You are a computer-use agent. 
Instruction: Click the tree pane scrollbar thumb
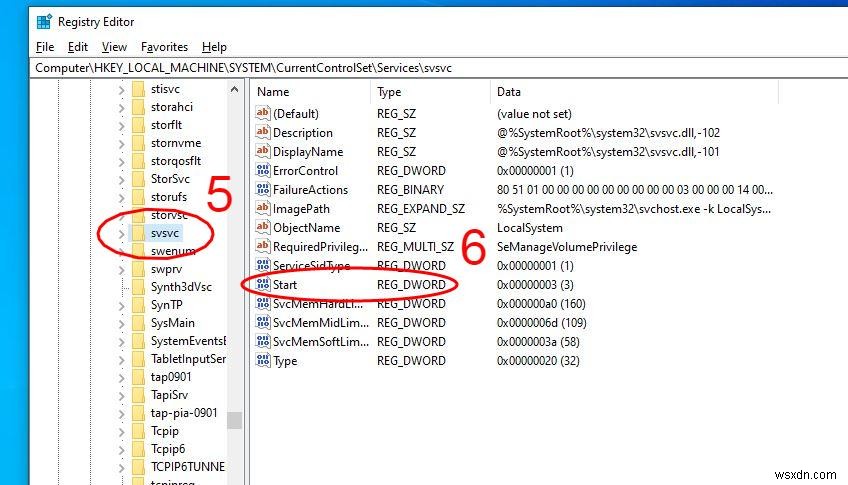pyautogui.click(x=234, y=420)
